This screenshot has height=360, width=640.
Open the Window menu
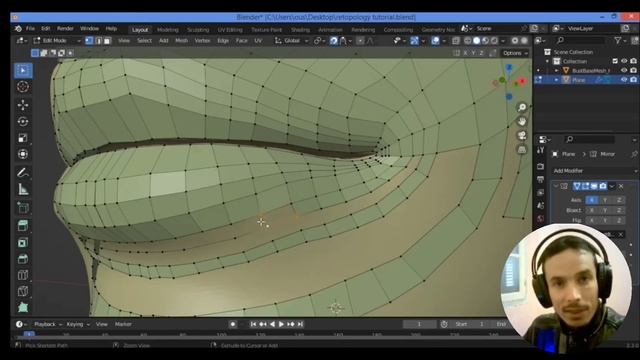click(x=89, y=29)
